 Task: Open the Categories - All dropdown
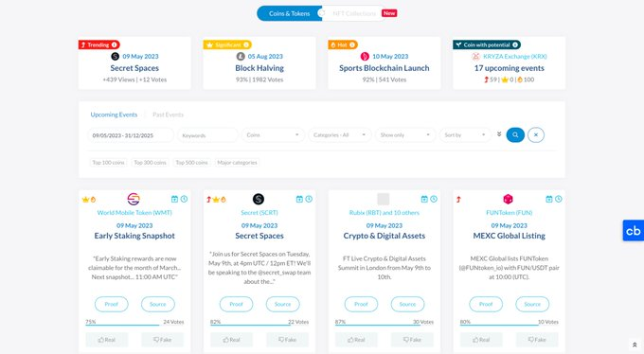coord(340,134)
